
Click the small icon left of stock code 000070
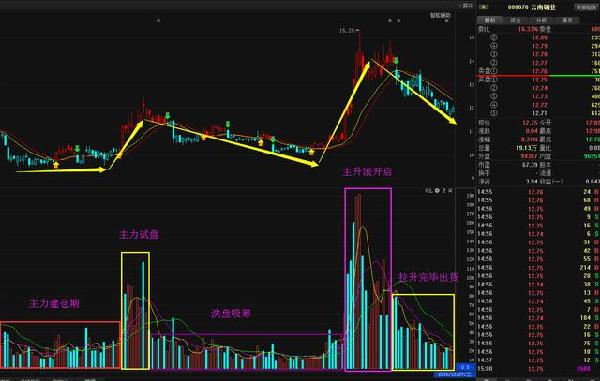point(483,7)
